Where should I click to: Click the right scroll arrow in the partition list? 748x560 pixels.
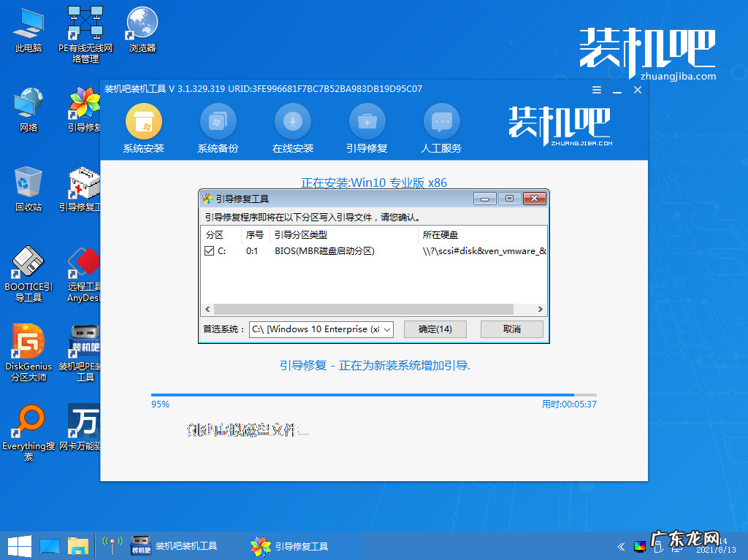(x=539, y=309)
